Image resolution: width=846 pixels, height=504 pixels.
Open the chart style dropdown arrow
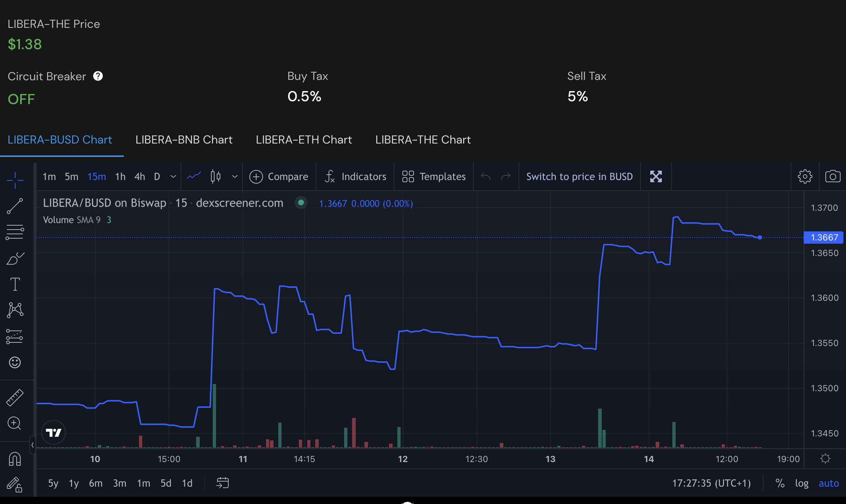[235, 176]
